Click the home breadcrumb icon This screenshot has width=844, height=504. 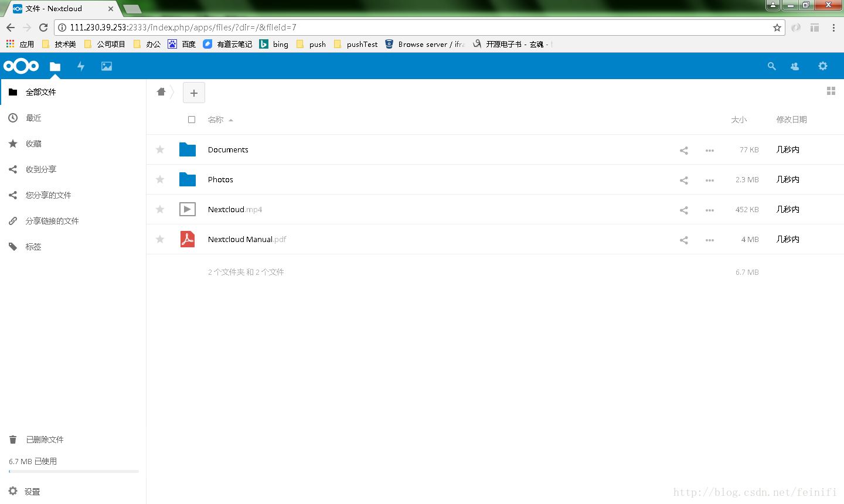point(161,91)
